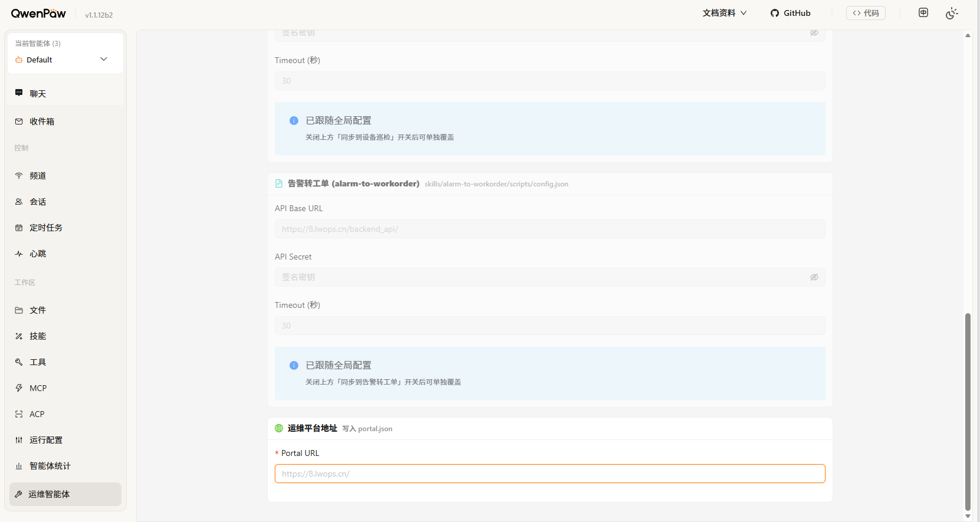Click the 会话 people icon
The width and height of the screenshot is (980, 522).
point(19,202)
